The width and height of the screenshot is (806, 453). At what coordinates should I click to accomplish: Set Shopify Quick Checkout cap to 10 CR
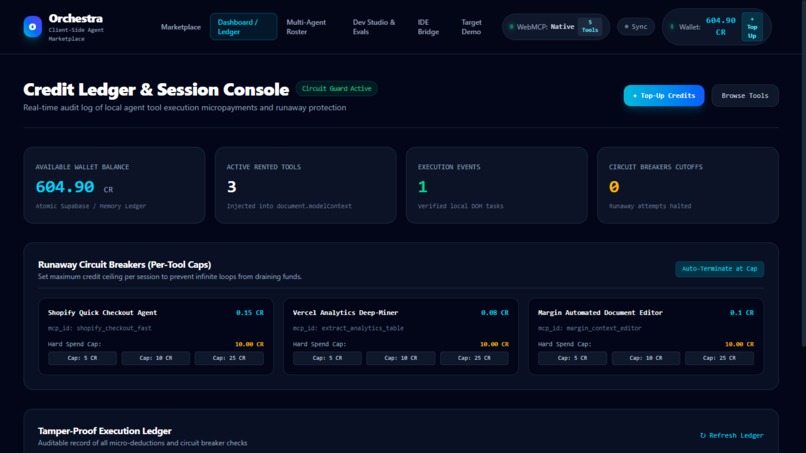[x=156, y=358]
